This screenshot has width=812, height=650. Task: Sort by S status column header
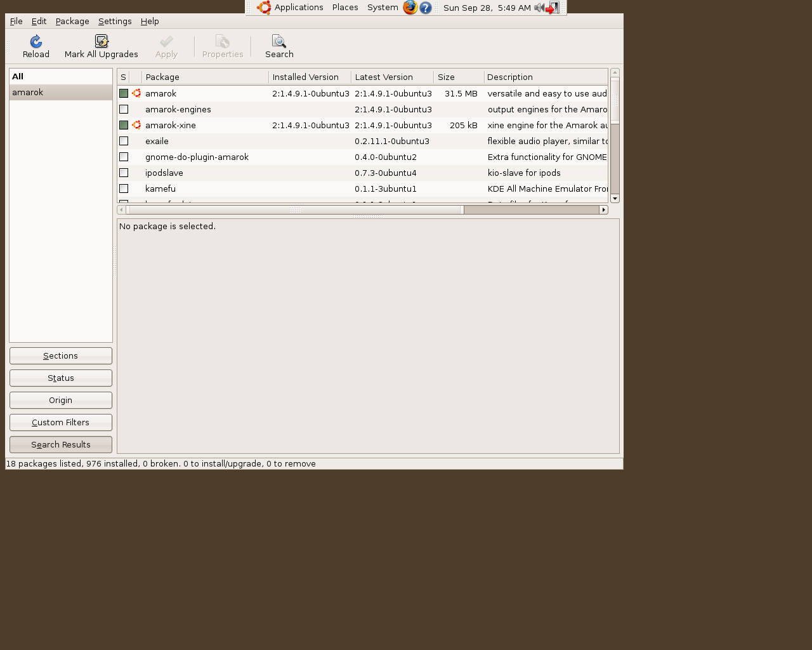click(123, 77)
